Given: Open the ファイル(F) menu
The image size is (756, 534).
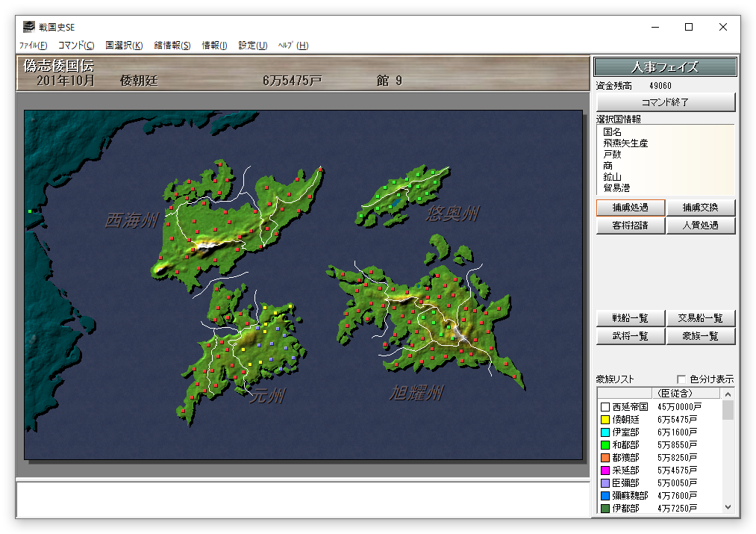Looking at the screenshot, I should (33, 46).
